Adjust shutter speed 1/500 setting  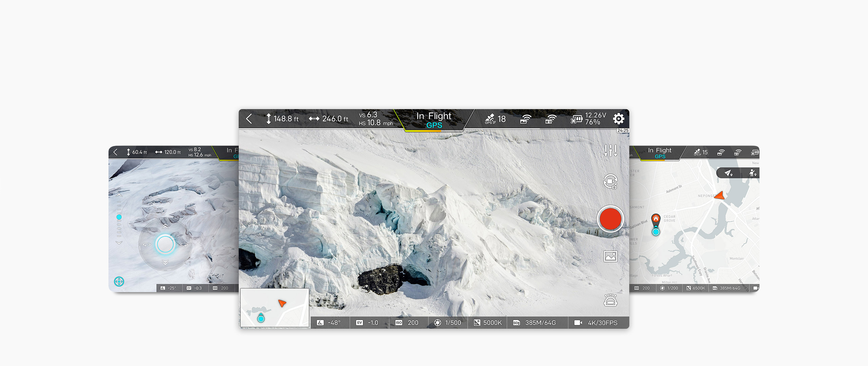tap(448, 323)
